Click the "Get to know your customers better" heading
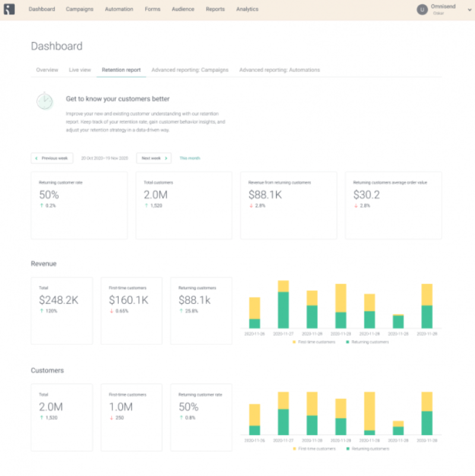This screenshot has height=476, width=475. click(118, 99)
